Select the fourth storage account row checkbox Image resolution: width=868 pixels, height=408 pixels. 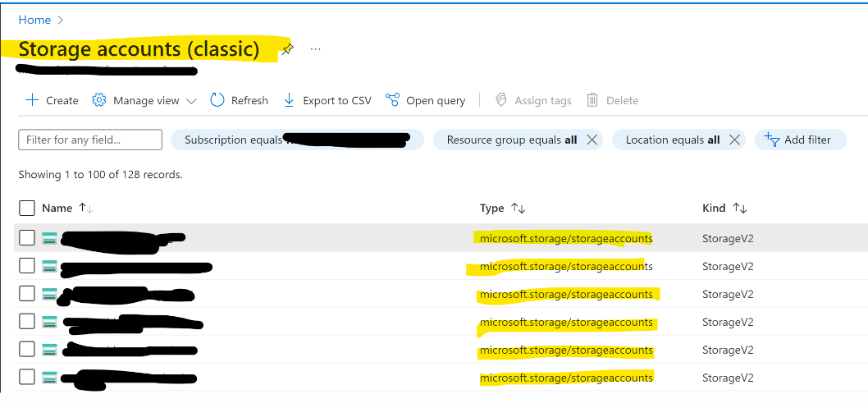(27, 321)
